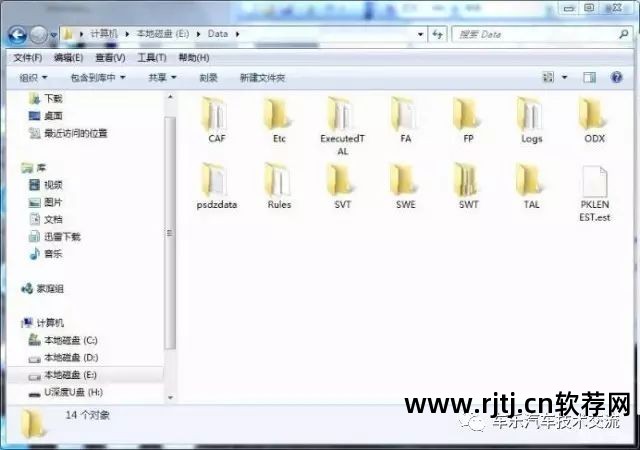Open the Etc folder

pyautogui.click(x=279, y=120)
